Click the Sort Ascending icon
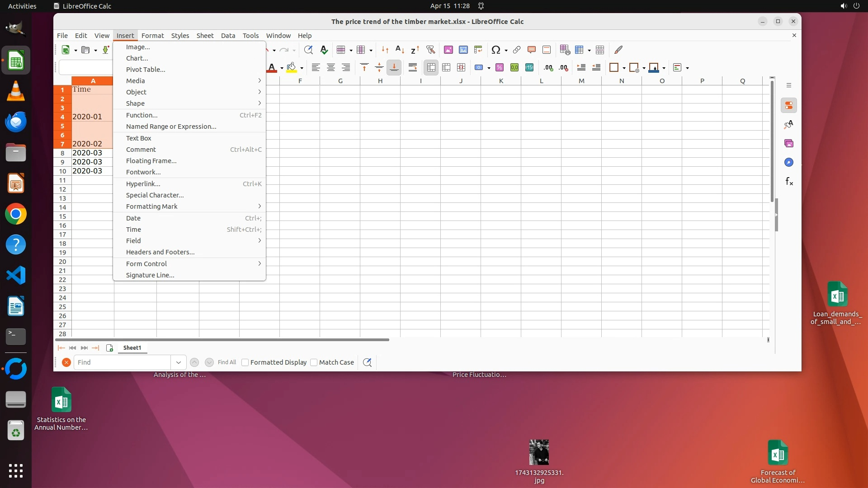Viewport: 868px width, 488px height. click(400, 50)
